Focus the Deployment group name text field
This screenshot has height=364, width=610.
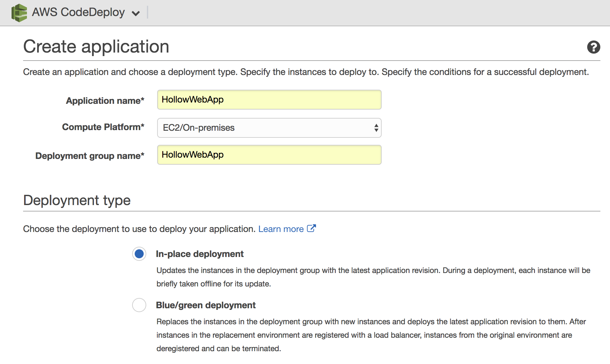coord(269,155)
